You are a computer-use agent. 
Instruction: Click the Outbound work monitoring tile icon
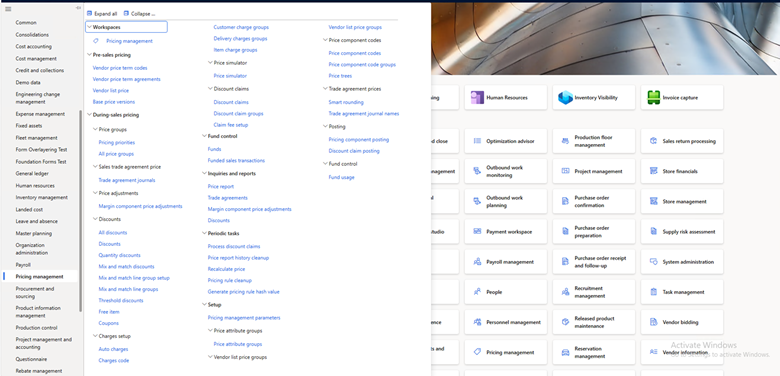(x=477, y=171)
